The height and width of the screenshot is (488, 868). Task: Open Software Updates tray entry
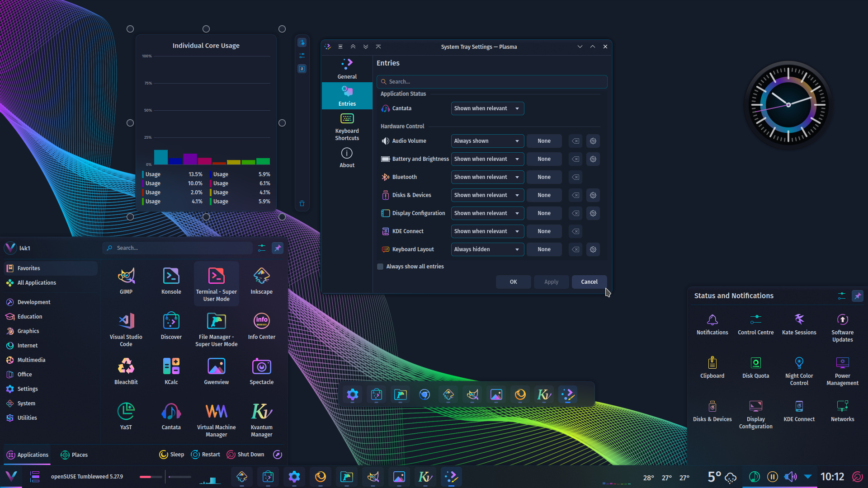click(843, 328)
